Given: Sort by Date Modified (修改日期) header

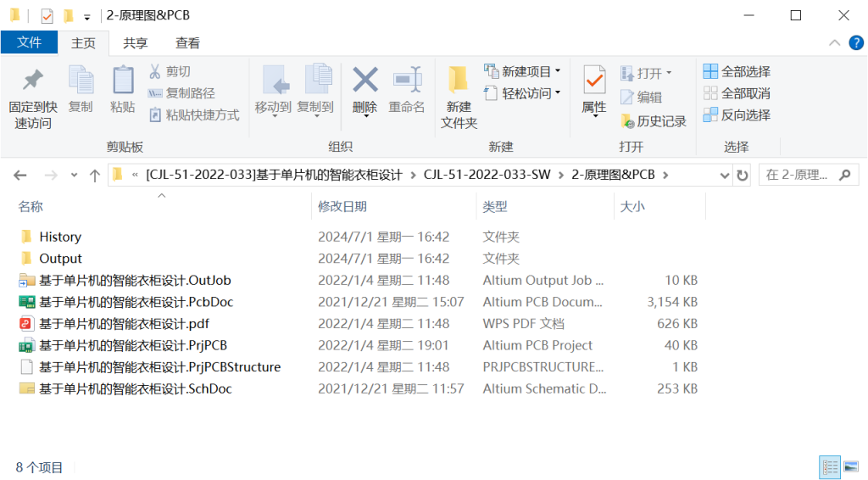Looking at the screenshot, I should [393, 207].
